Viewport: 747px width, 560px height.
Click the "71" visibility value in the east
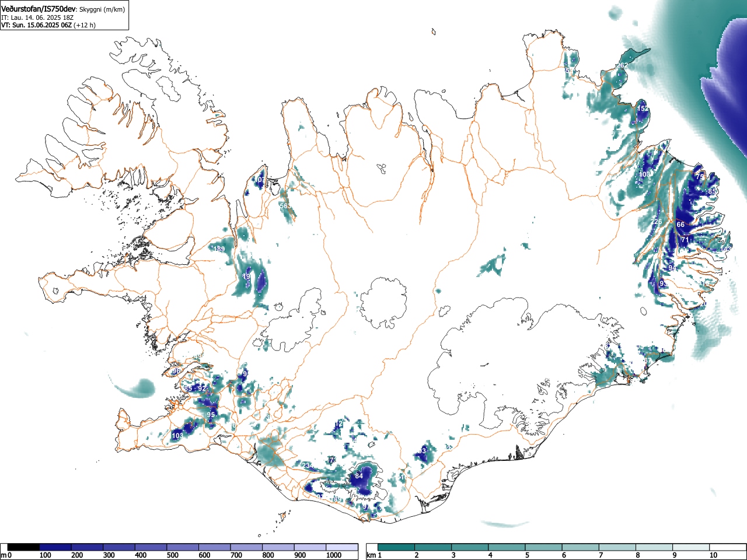(x=685, y=240)
